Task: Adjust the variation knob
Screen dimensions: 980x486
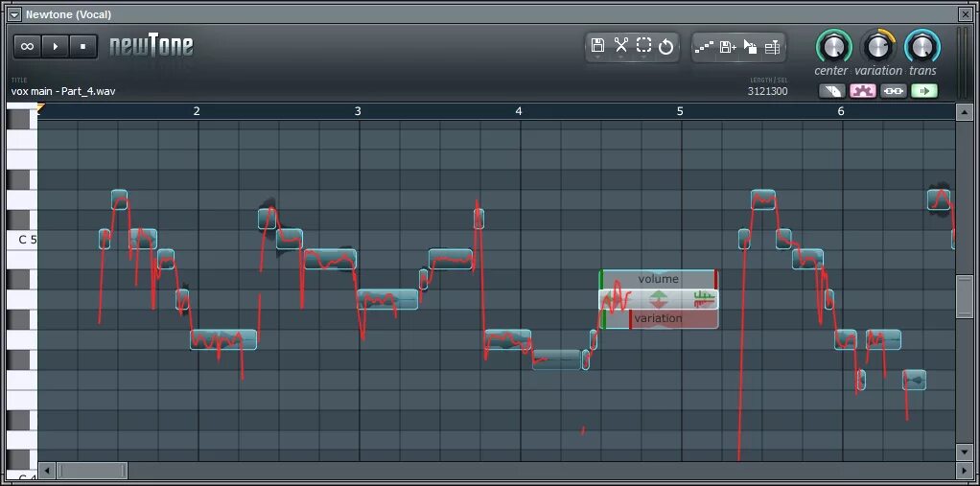Action: (x=877, y=46)
